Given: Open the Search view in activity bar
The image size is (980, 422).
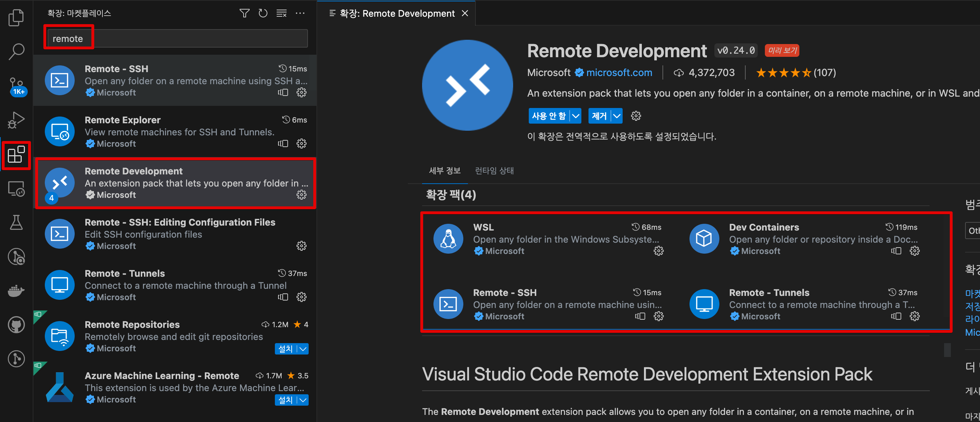Looking at the screenshot, I should (x=16, y=51).
